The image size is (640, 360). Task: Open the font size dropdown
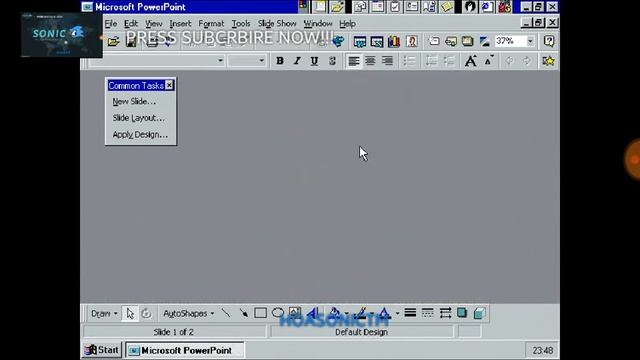262,61
